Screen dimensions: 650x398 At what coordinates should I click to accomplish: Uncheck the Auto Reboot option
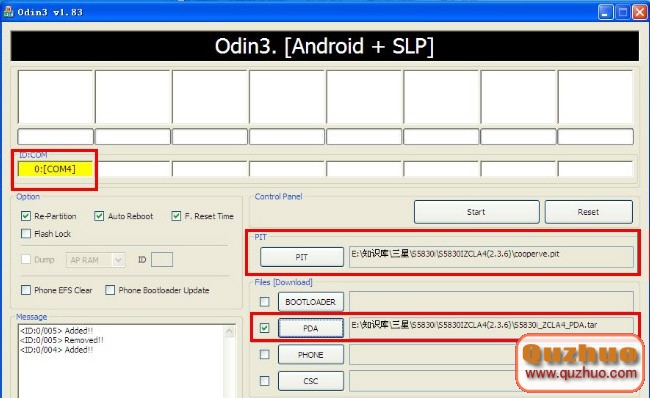[x=99, y=216]
